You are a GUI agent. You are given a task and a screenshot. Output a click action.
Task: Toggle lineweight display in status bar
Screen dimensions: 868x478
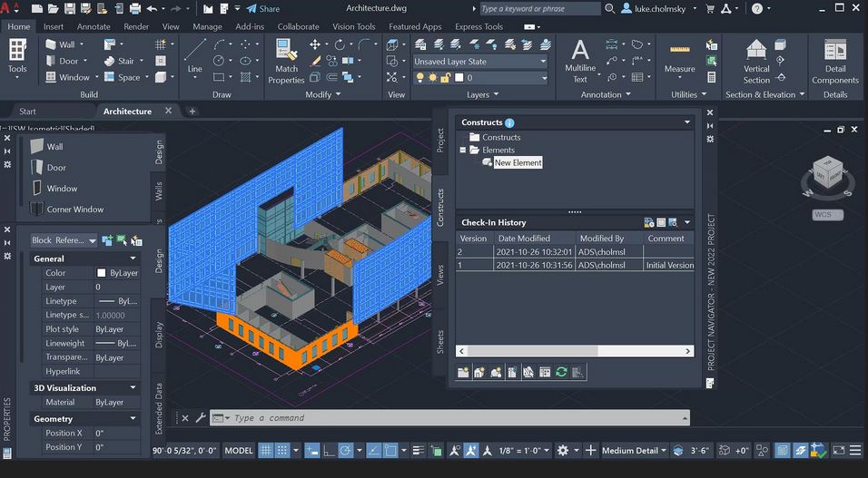click(419, 451)
